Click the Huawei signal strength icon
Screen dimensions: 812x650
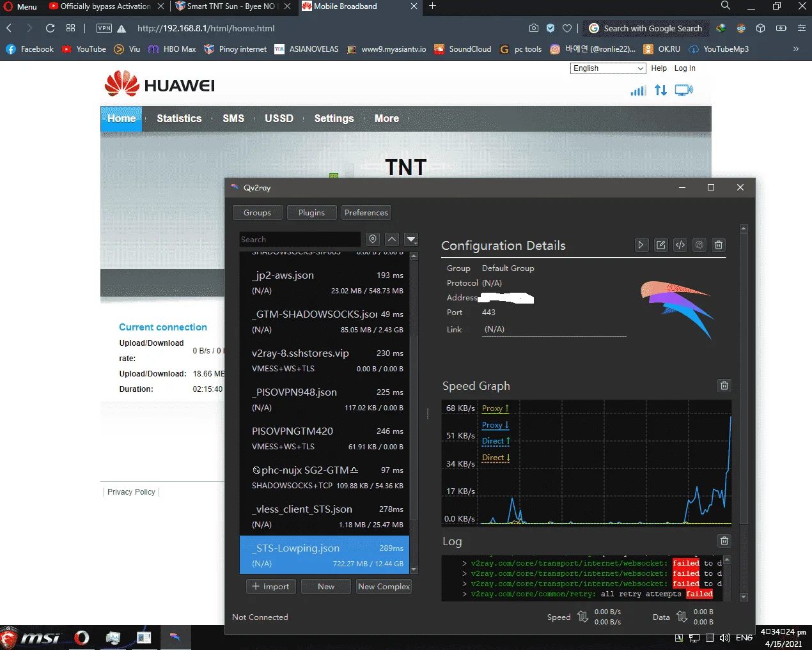[x=638, y=90]
